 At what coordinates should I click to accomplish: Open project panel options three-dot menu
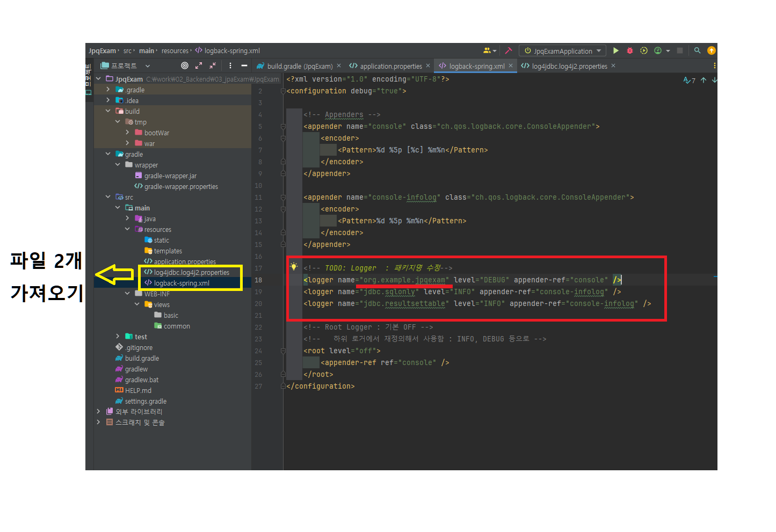click(x=230, y=65)
